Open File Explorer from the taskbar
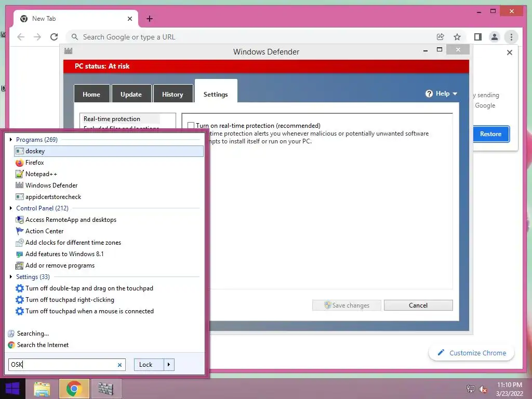The height and width of the screenshot is (399, 532). [x=42, y=389]
